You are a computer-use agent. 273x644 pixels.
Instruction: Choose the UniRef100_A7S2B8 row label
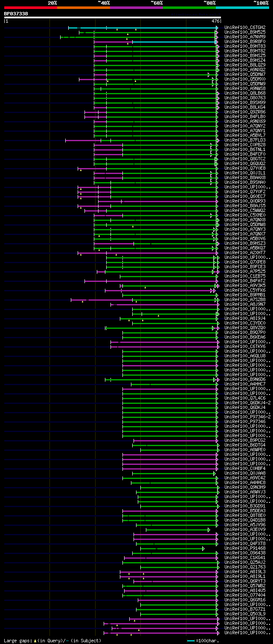(245, 299)
